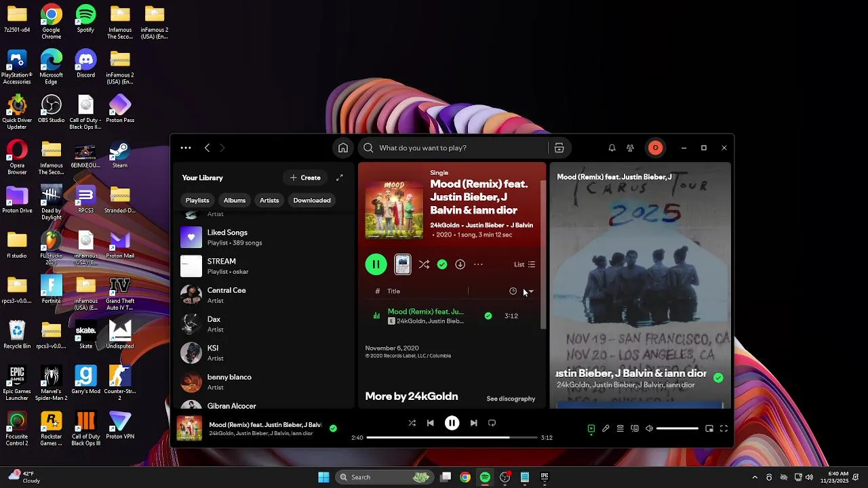Toggle the Now Playing view button
The image size is (868, 488).
[591, 428]
